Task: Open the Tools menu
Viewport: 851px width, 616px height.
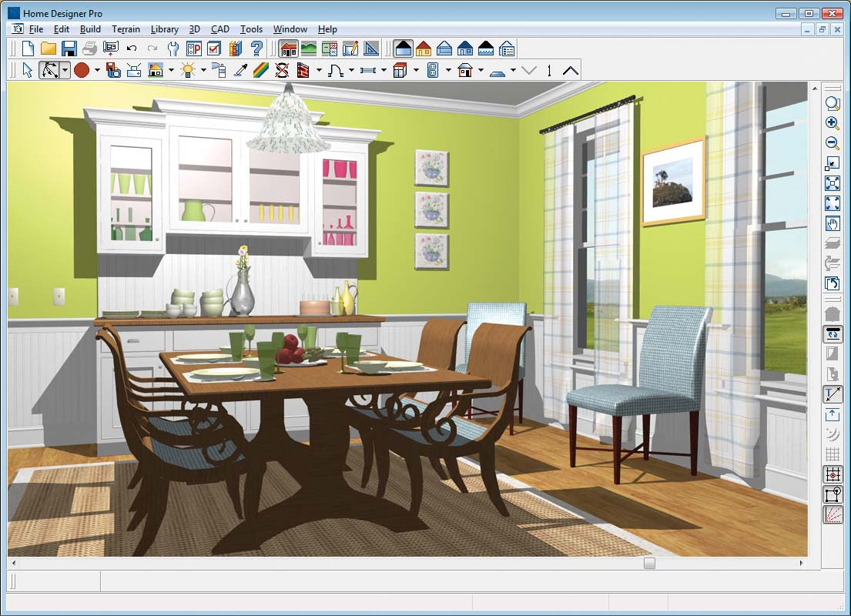Action: 251,29
